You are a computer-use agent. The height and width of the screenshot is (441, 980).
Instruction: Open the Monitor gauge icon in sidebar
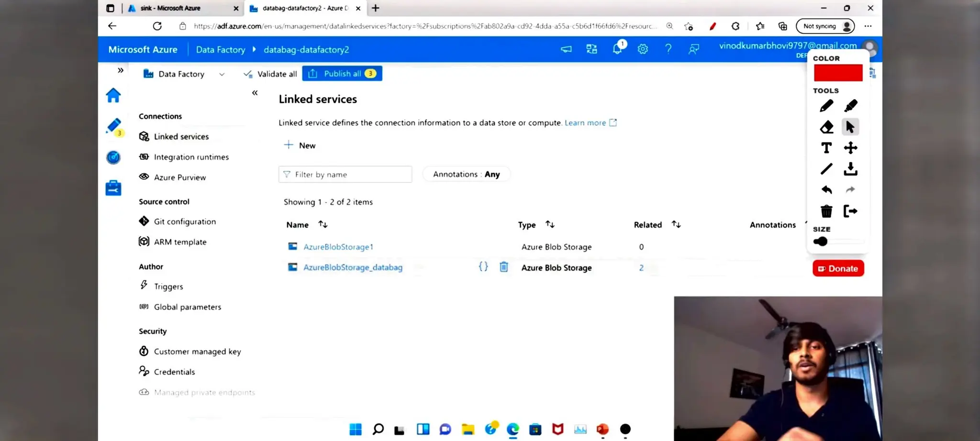(x=113, y=157)
